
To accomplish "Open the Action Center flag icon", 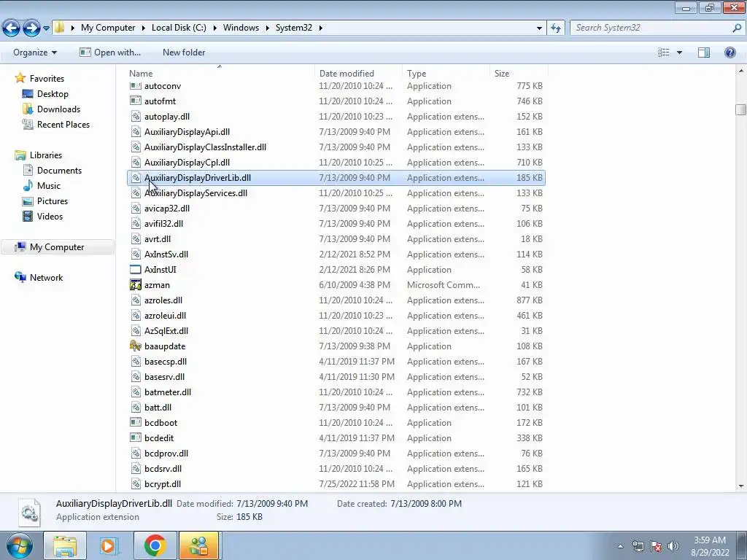I will tap(656, 546).
